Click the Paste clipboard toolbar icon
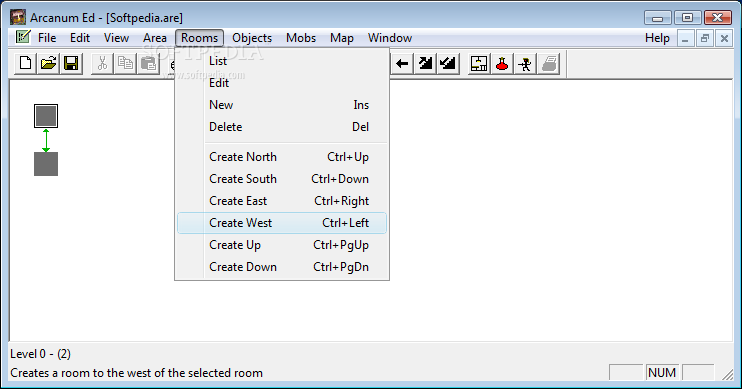The image size is (742, 389). 148,63
